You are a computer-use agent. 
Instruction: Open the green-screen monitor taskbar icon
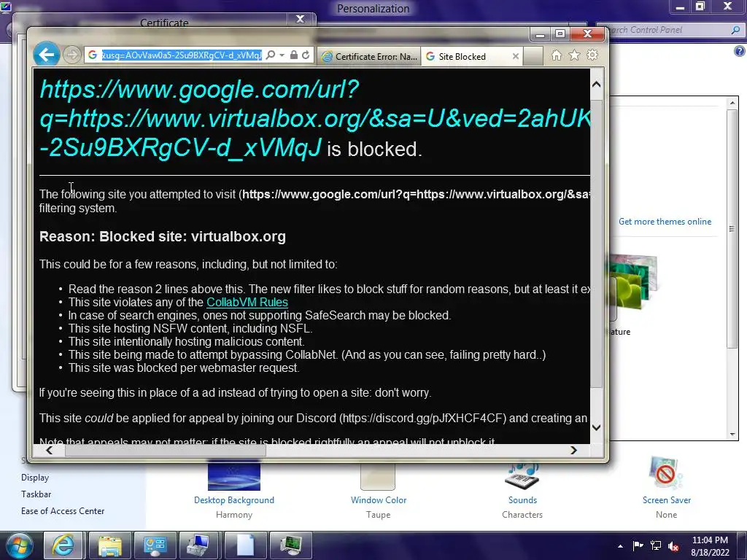(x=290, y=545)
